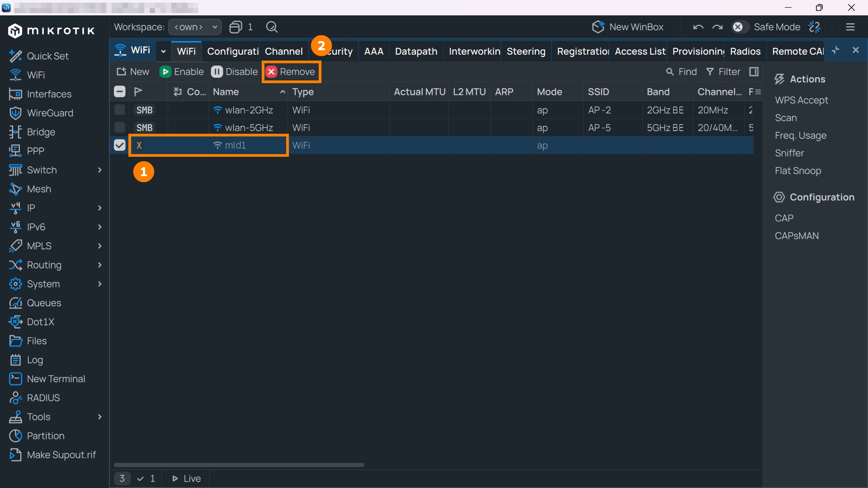The height and width of the screenshot is (488, 868).
Task: Click the horizontal scrollbar at bottom
Action: [x=239, y=465]
